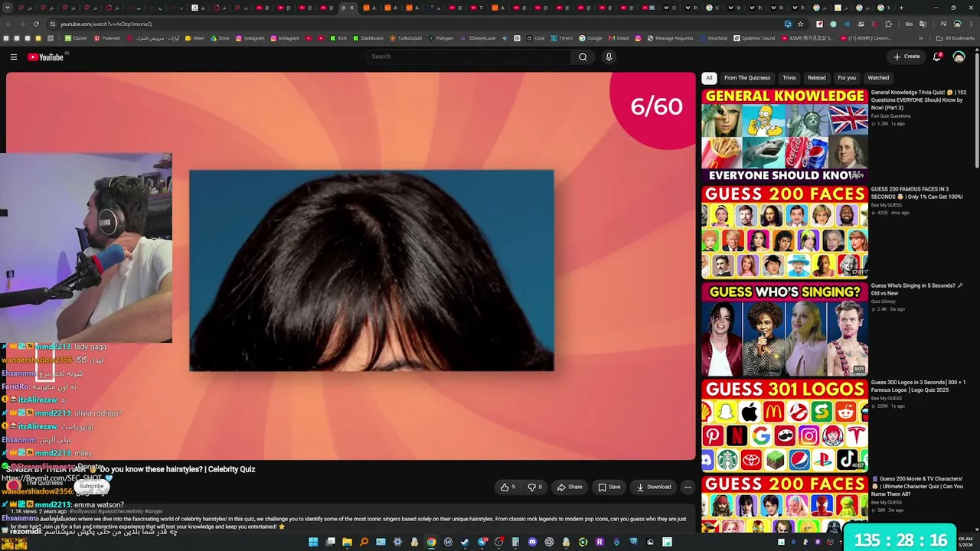Like the video with thumbs up
This screenshot has height=551, width=980.
[x=508, y=487]
